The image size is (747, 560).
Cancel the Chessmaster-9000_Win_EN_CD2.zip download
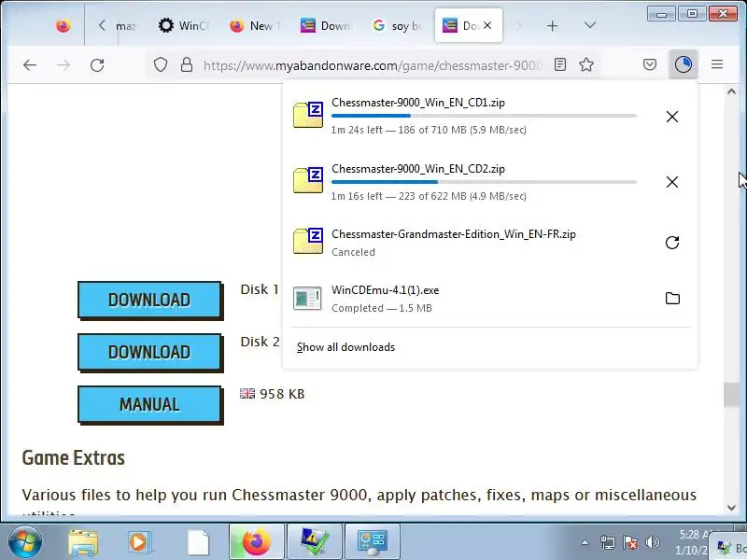click(x=671, y=182)
